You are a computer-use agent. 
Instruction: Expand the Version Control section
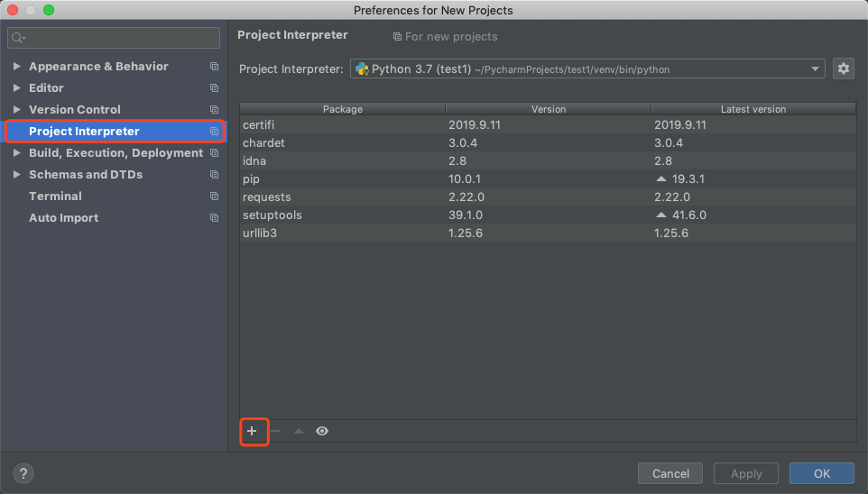click(16, 109)
